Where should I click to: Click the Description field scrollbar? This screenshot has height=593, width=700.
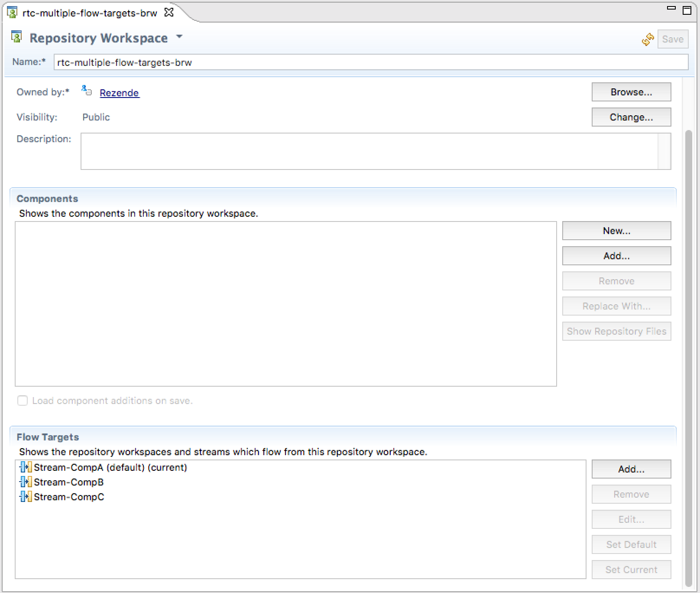coord(664,151)
